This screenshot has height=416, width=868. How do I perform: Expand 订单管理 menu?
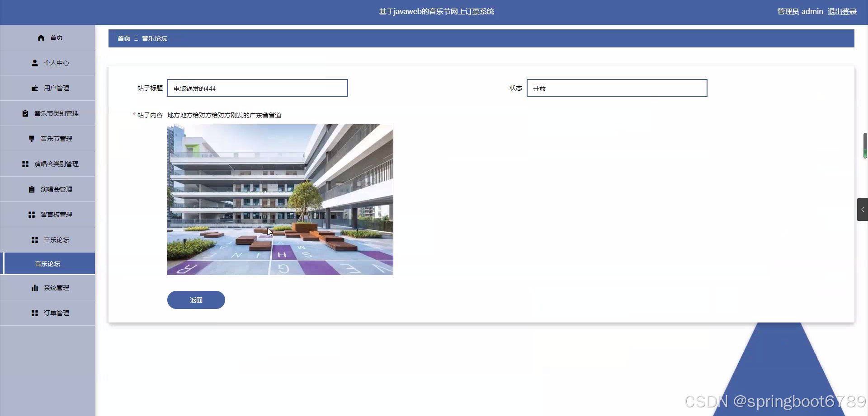(47, 313)
